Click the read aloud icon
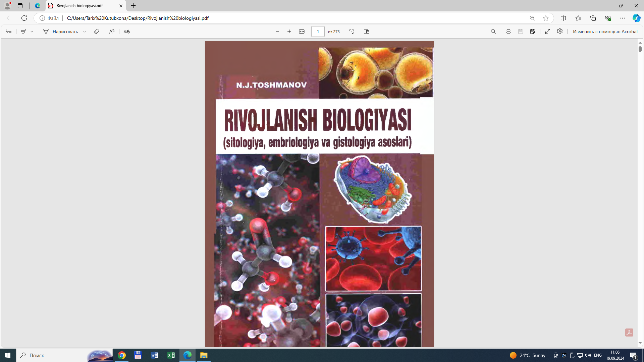 pos(112,32)
